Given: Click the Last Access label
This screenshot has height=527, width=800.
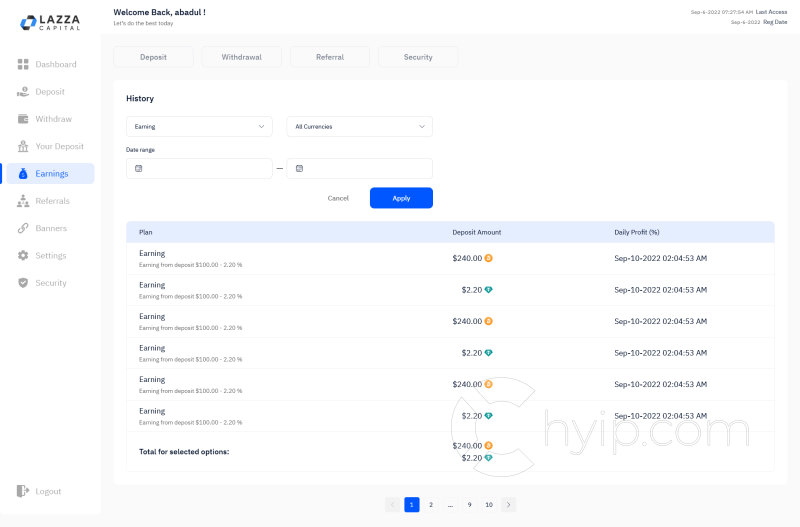Looking at the screenshot, I should click(771, 12).
